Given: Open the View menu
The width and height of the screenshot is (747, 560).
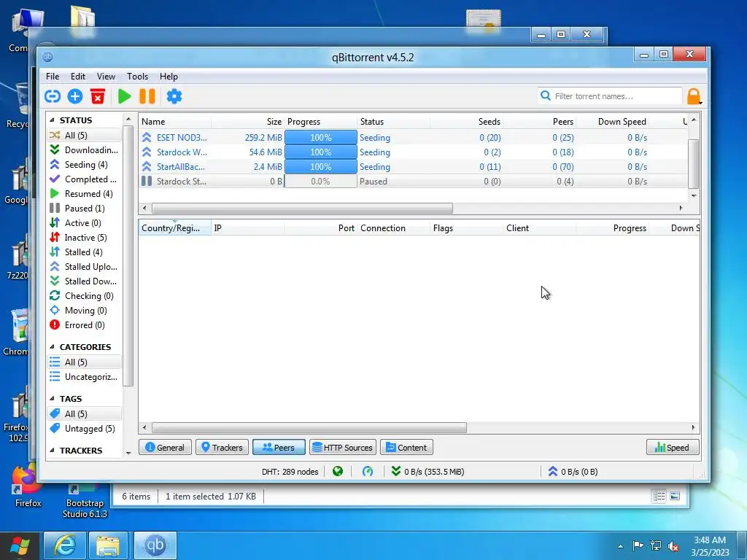Looking at the screenshot, I should pos(106,76).
